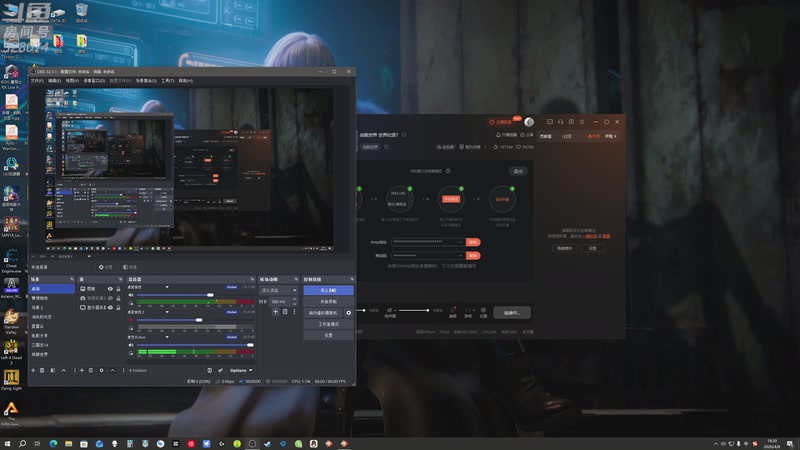Toggle monitoring on the third mixer channel
Screen dimensions: 800x450
[x=131, y=353]
